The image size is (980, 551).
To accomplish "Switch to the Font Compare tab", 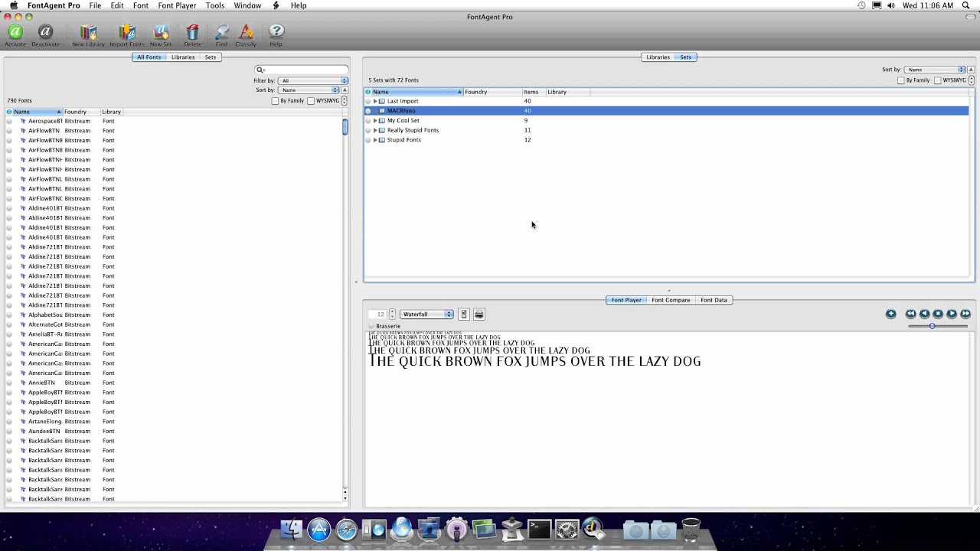I will point(671,300).
